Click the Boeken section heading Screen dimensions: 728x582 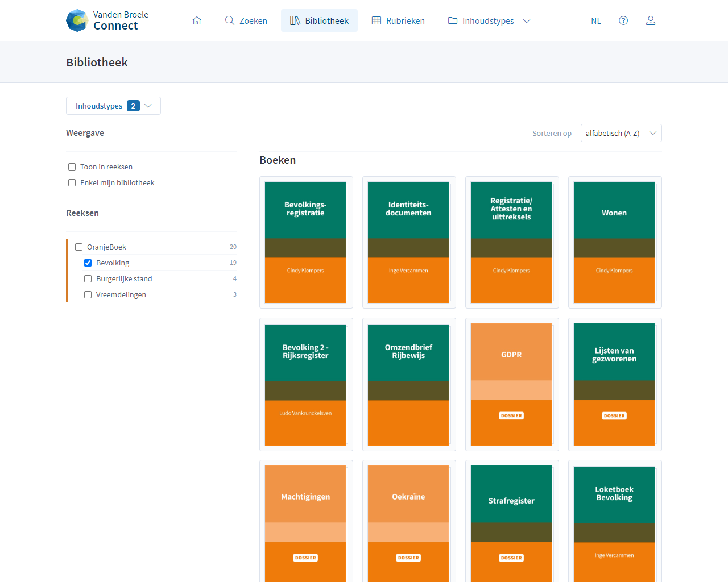pyautogui.click(x=278, y=160)
